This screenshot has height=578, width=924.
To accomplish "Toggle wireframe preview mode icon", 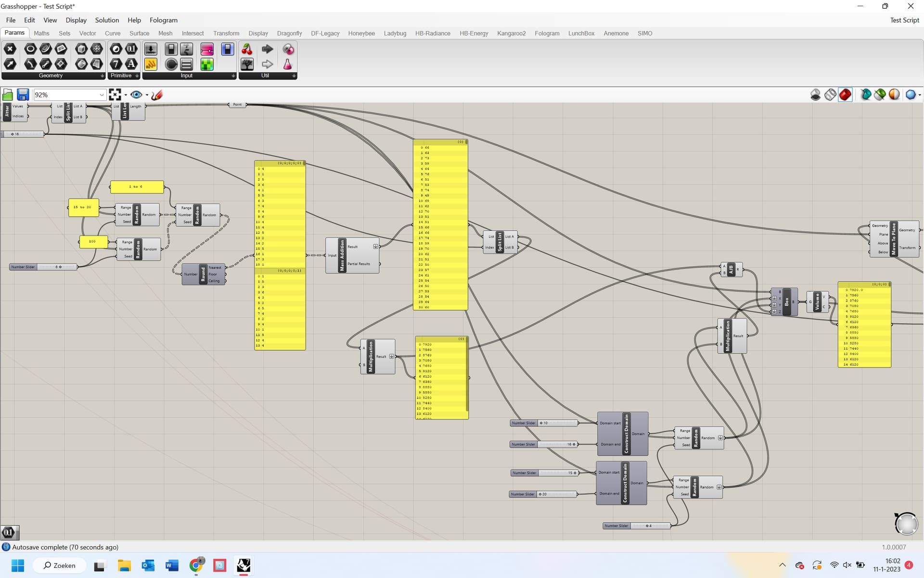I will coord(830,95).
